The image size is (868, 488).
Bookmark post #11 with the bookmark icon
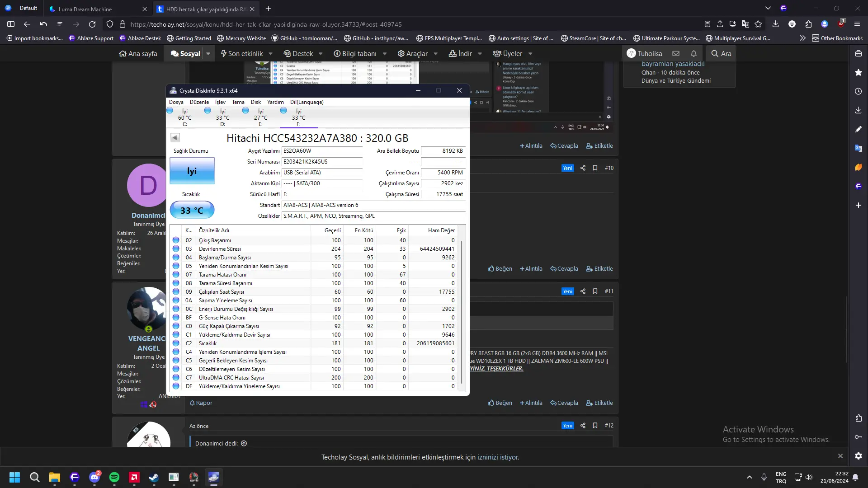coord(595,291)
